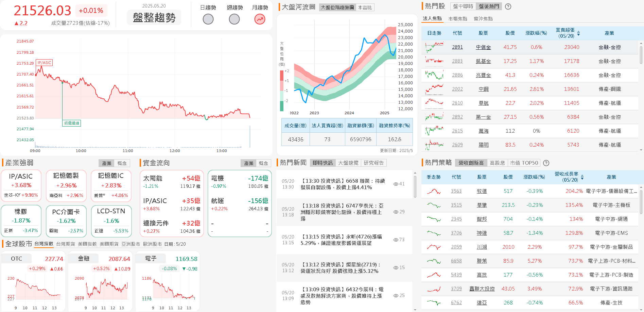Viewport: 644px width, 312px height.
Task: Open the help icon beside 熱門策略 tabs
Action: coord(546,163)
